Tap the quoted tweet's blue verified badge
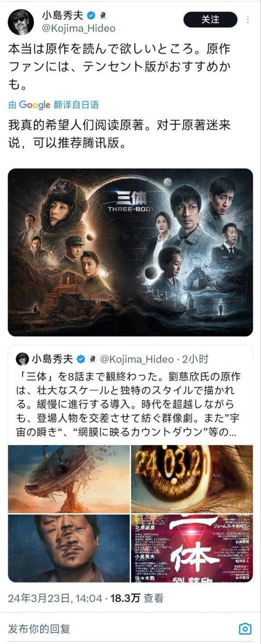261x644 pixels. pyautogui.click(x=82, y=359)
